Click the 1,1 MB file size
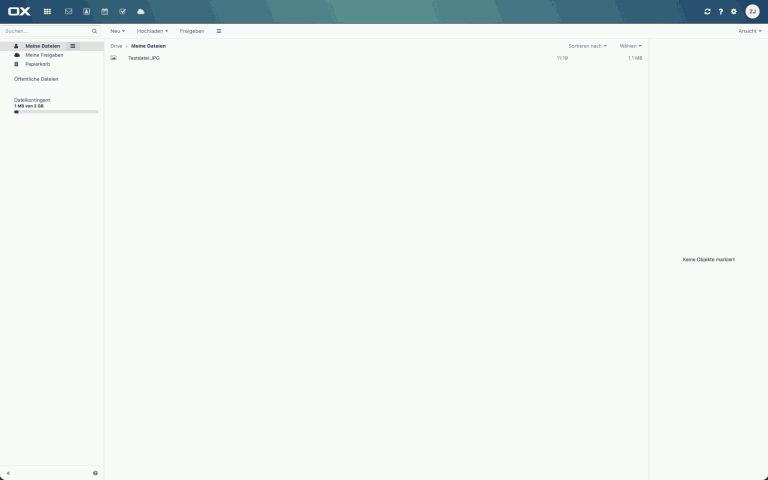 click(x=635, y=58)
